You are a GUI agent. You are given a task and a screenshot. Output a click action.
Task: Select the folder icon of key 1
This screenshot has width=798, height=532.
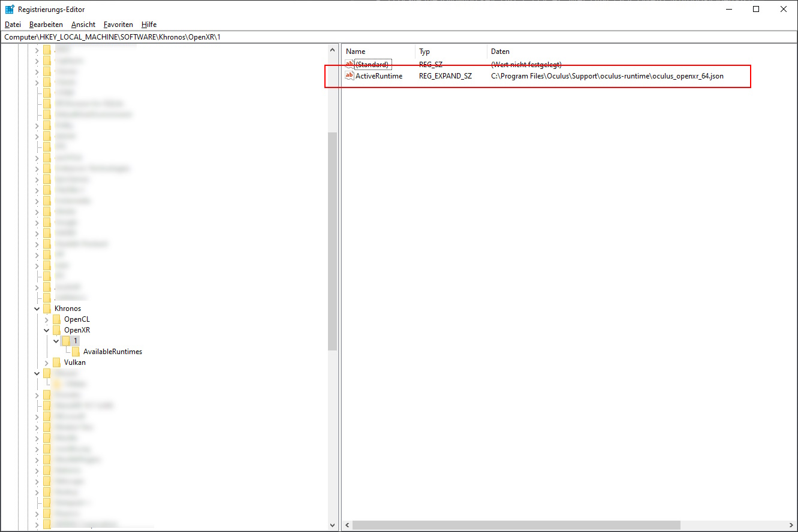(66, 341)
